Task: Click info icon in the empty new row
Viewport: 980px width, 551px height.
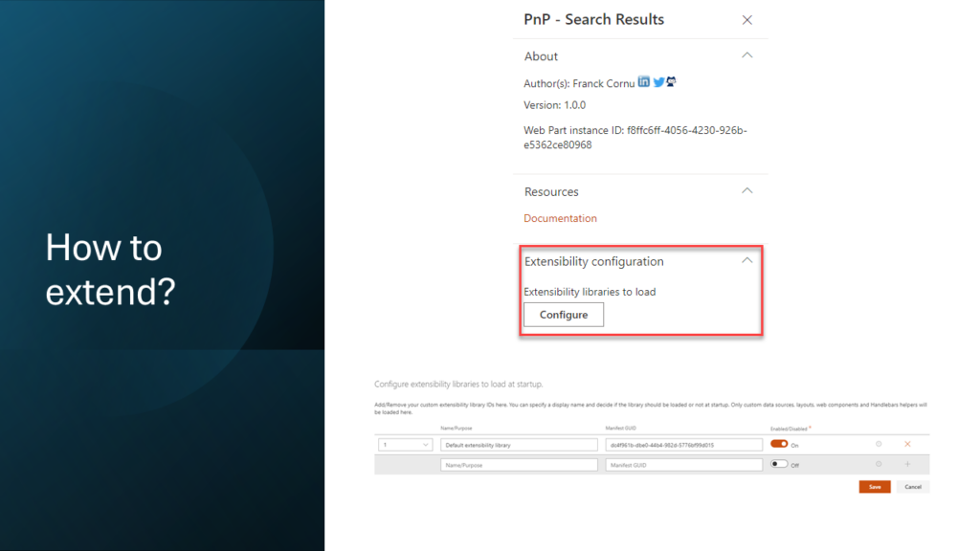Action: [879, 464]
